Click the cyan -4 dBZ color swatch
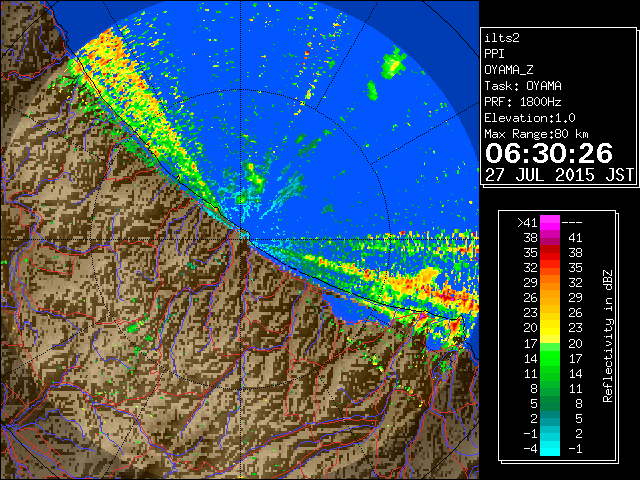The image size is (640, 480). (x=550, y=449)
